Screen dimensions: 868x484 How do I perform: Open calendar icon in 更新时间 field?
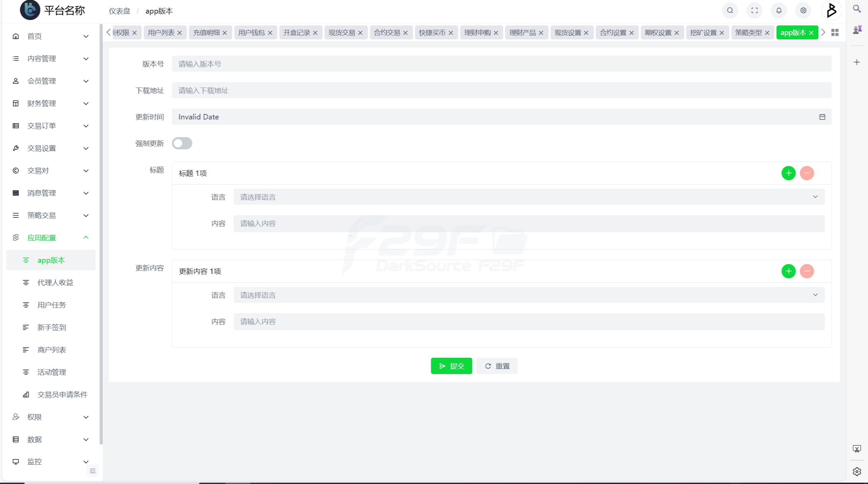click(x=822, y=117)
